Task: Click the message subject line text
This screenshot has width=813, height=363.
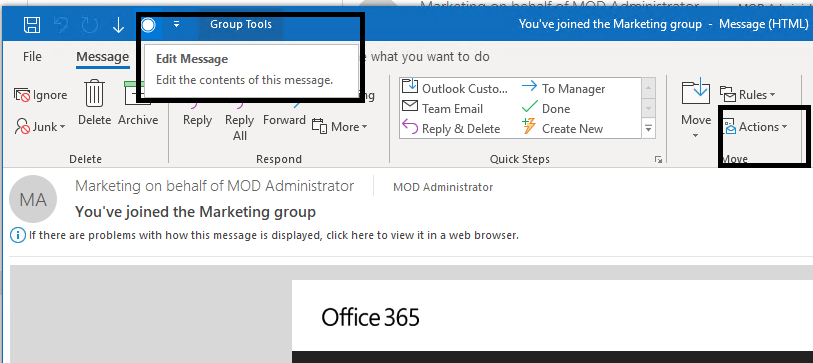Action: (195, 212)
